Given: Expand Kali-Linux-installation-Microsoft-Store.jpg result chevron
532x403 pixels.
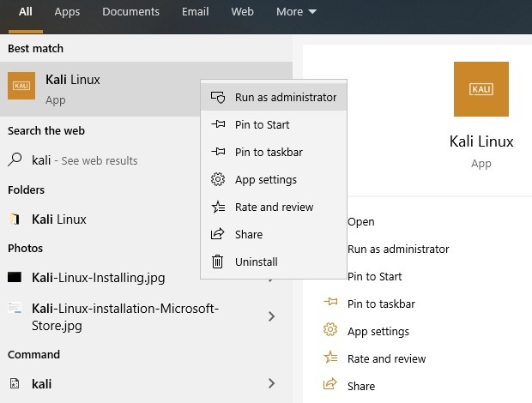Looking at the screenshot, I should click(x=271, y=316).
